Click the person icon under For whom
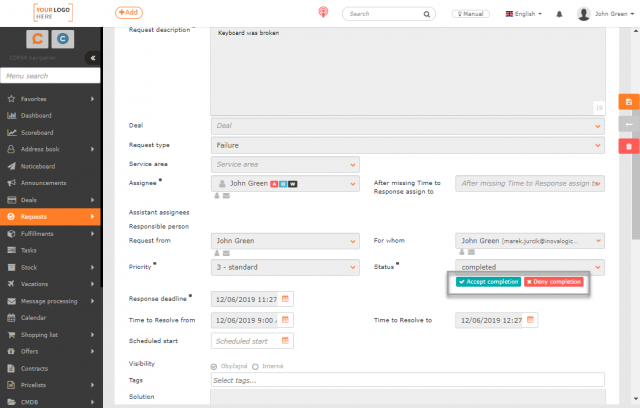Screen dimensions: 640x408 click(462, 252)
